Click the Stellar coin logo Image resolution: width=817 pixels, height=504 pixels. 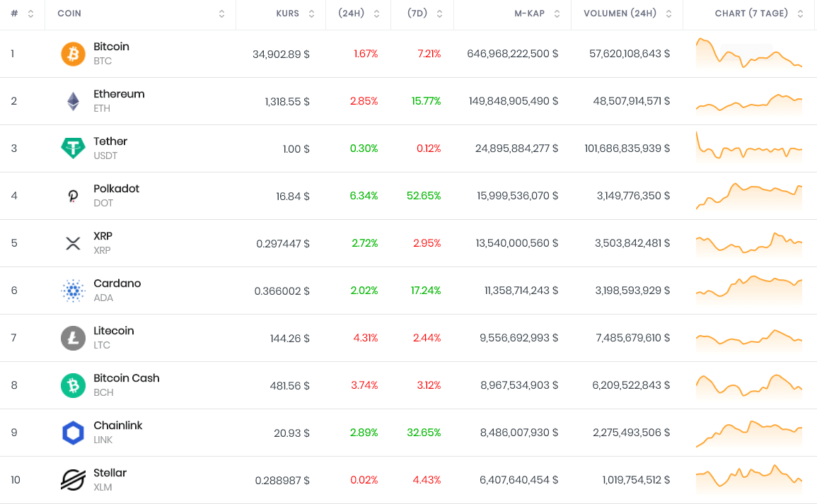click(x=73, y=481)
